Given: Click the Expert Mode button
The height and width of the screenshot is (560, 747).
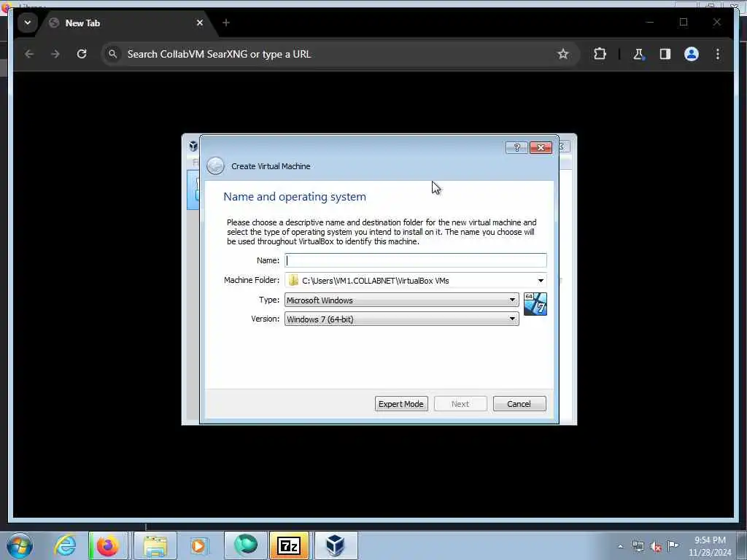Looking at the screenshot, I should [401, 404].
